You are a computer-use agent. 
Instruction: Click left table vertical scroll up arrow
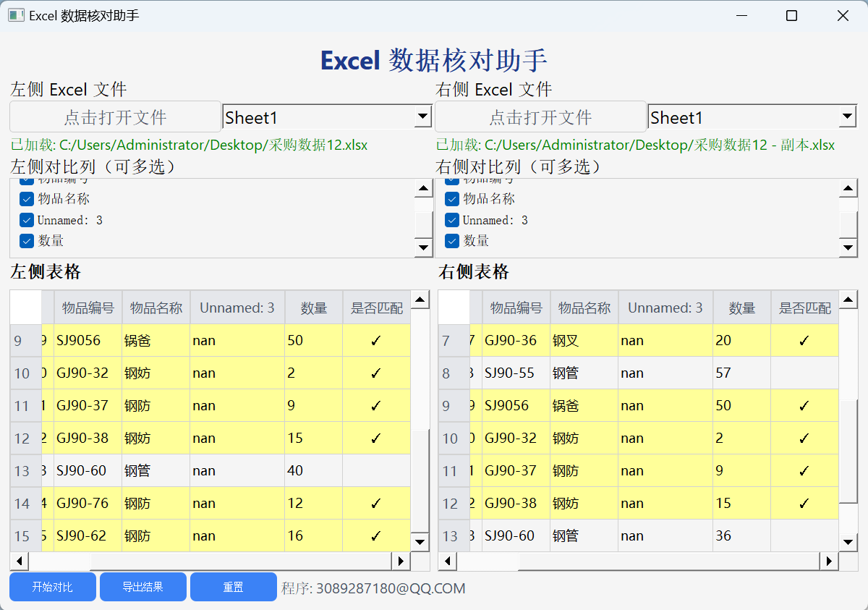[420, 300]
